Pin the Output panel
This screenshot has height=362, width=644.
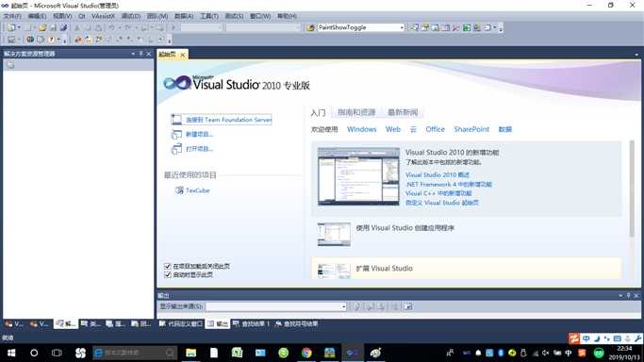coord(628,295)
